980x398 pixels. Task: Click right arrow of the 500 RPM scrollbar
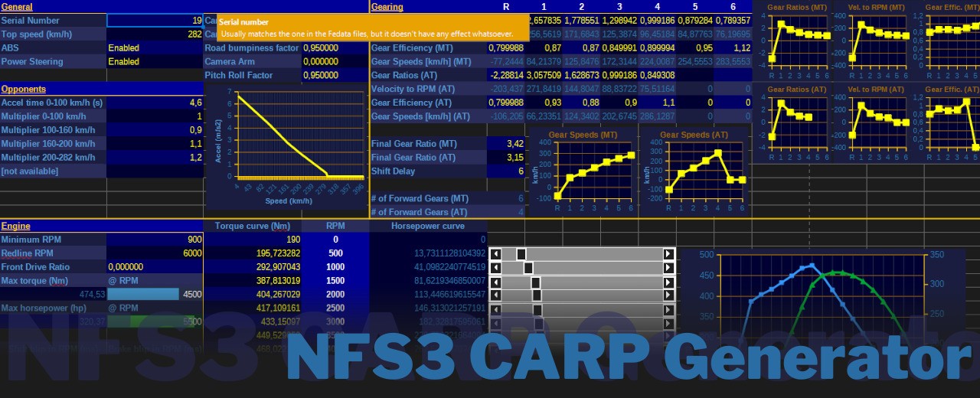point(669,254)
